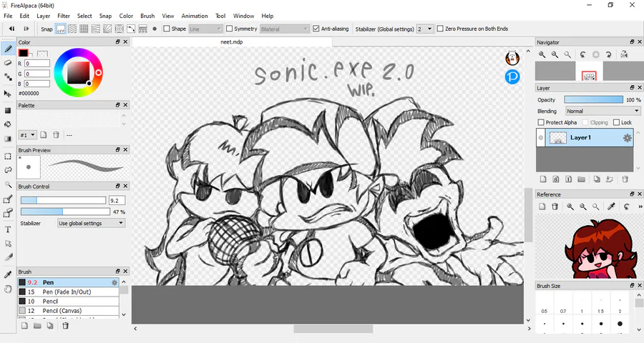Expand more Reference panel tools chevron
The height and width of the screenshot is (343, 644).
[641, 207]
